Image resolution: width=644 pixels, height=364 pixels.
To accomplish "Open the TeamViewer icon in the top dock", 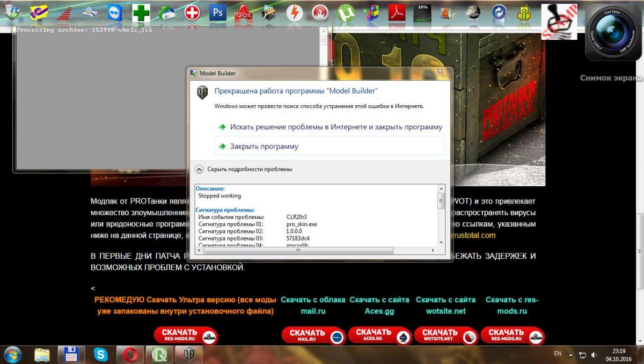I will click(115, 12).
